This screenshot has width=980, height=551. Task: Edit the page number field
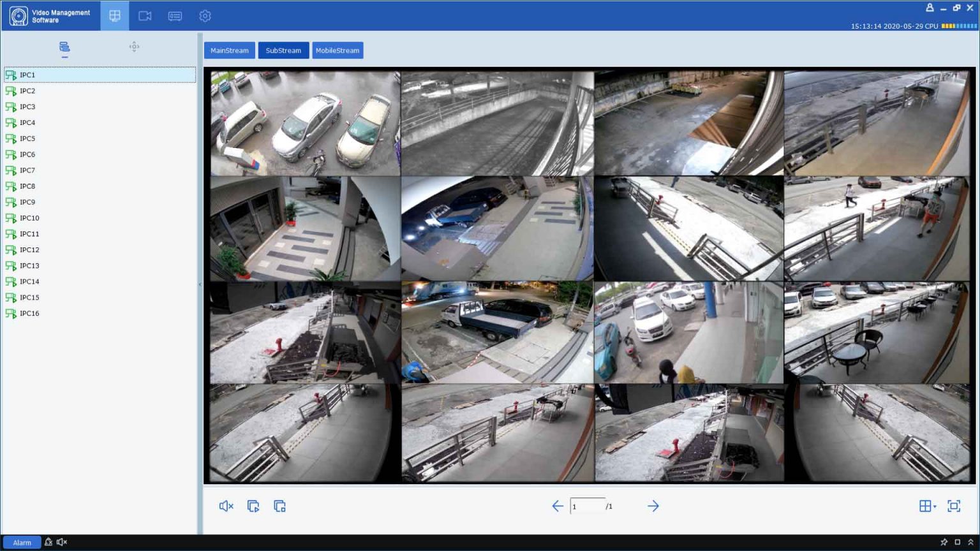[x=587, y=506]
